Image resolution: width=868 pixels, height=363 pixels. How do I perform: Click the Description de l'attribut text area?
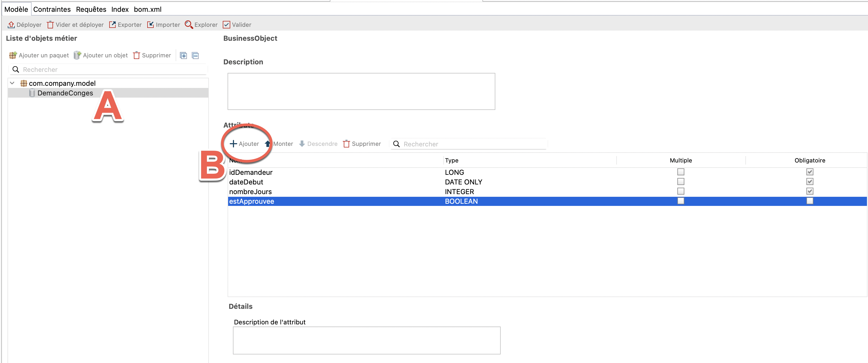[367, 340]
